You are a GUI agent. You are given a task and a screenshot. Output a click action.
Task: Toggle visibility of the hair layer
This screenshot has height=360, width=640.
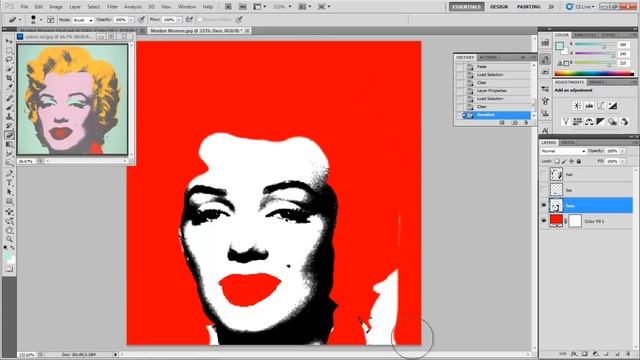544,174
